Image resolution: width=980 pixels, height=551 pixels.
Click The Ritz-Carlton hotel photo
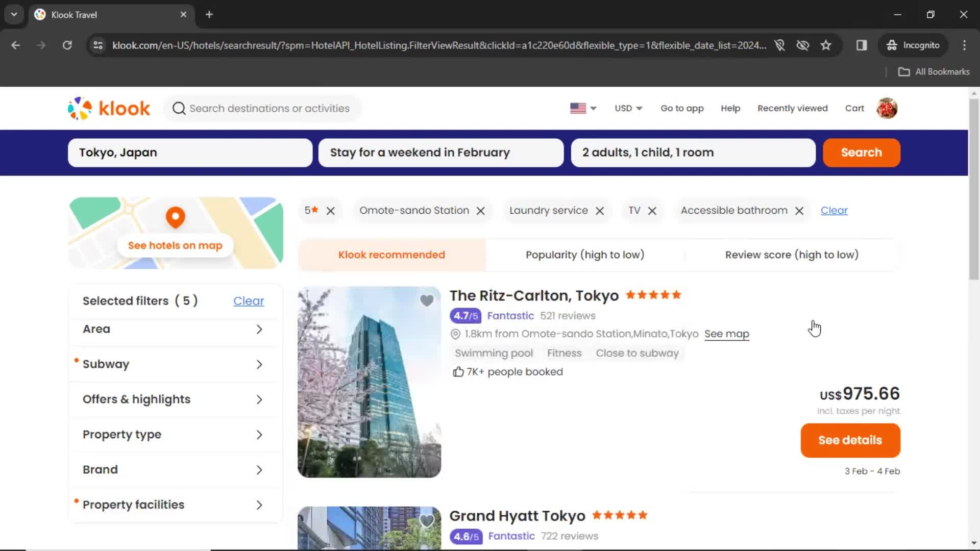(x=369, y=382)
